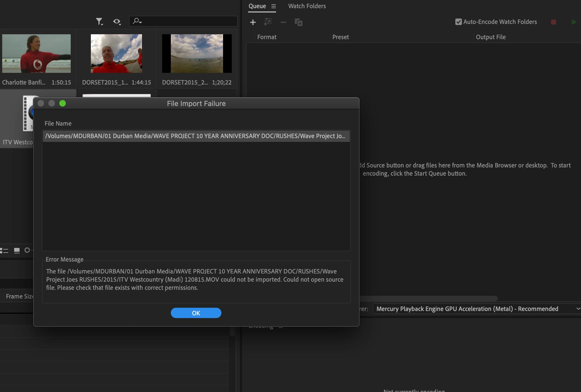Switch to the Watch Folders tab
The height and width of the screenshot is (392, 581).
pyautogui.click(x=307, y=6)
